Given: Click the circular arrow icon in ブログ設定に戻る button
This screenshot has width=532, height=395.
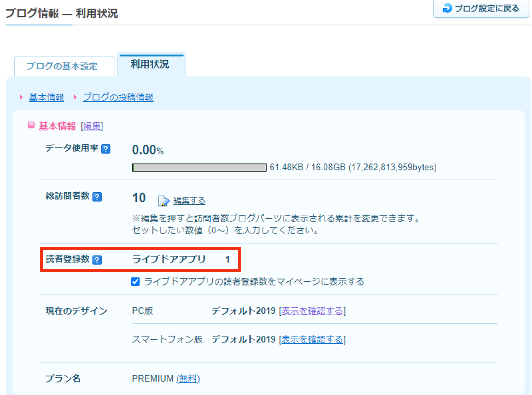Looking at the screenshot, I should point(448,8).
